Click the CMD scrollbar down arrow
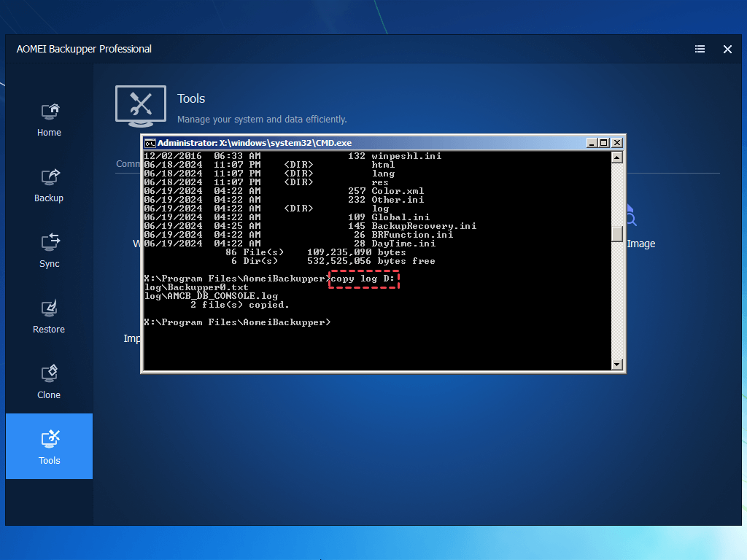 [617, 365]
